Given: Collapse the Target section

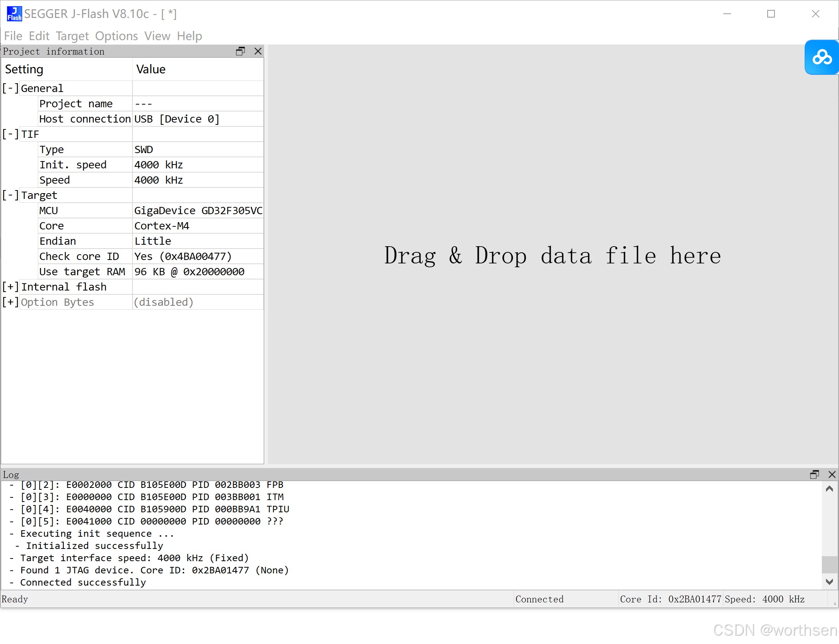Looking at the screenshot, I should pyautogui.click(x=10, y=195).
